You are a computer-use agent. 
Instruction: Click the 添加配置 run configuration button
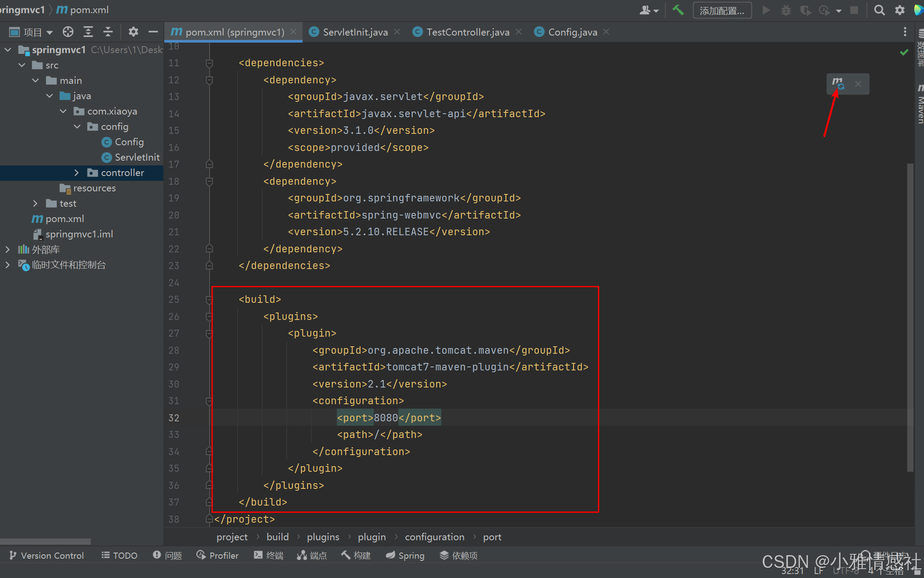point(722,11)
